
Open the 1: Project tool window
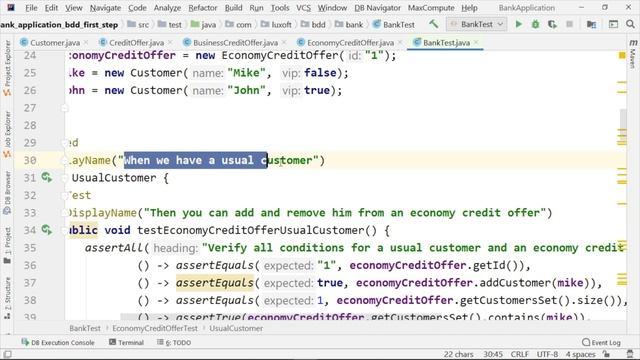[7, 246]
